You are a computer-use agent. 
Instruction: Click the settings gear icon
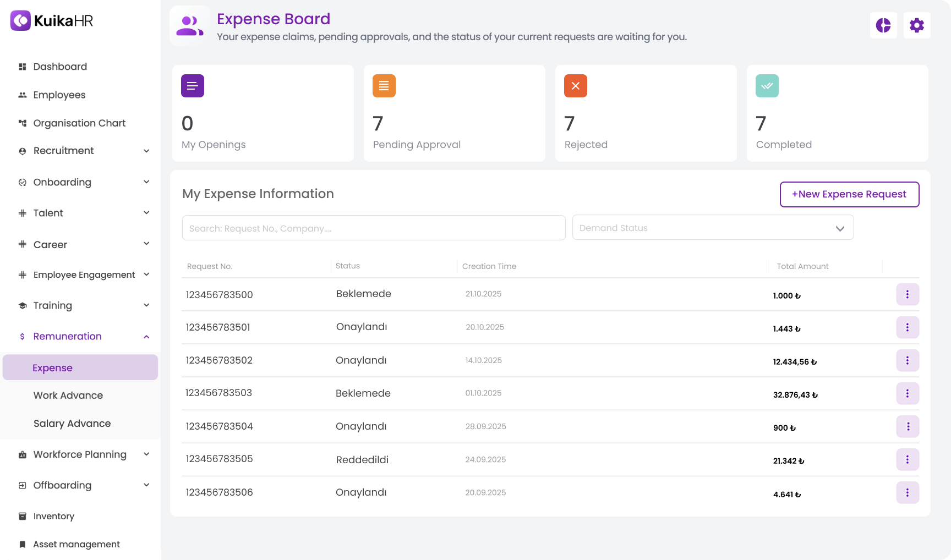point(917,25)
